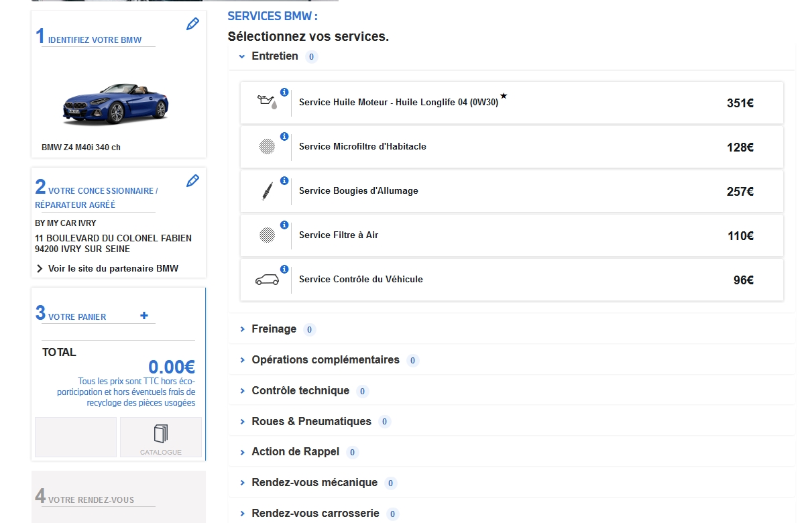Screen dimensions: 812x523
Task: Select the Service Huile Moteur Longlife 04 row
Action: [x=511, y=103]
